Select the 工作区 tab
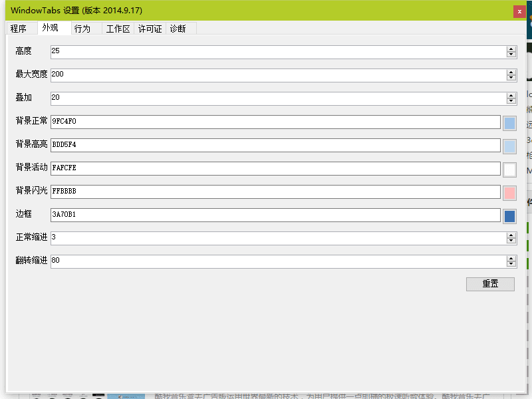Viewport: 532px width, 399px height. pos(118,28)
